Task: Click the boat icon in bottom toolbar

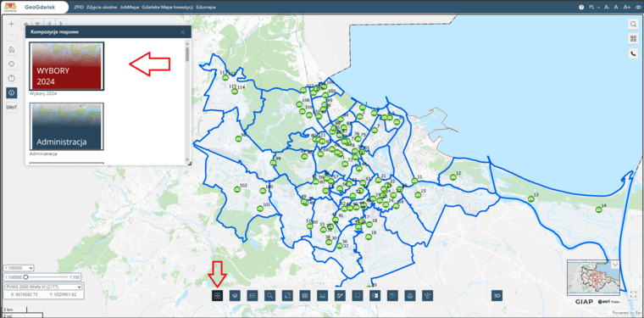Action: point(410,295)
